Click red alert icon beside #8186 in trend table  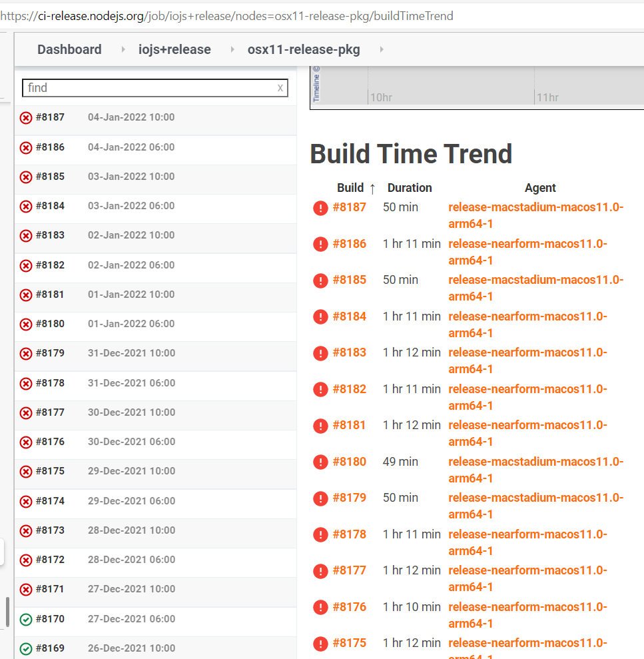pyautogui.click(x=320, y=244)
